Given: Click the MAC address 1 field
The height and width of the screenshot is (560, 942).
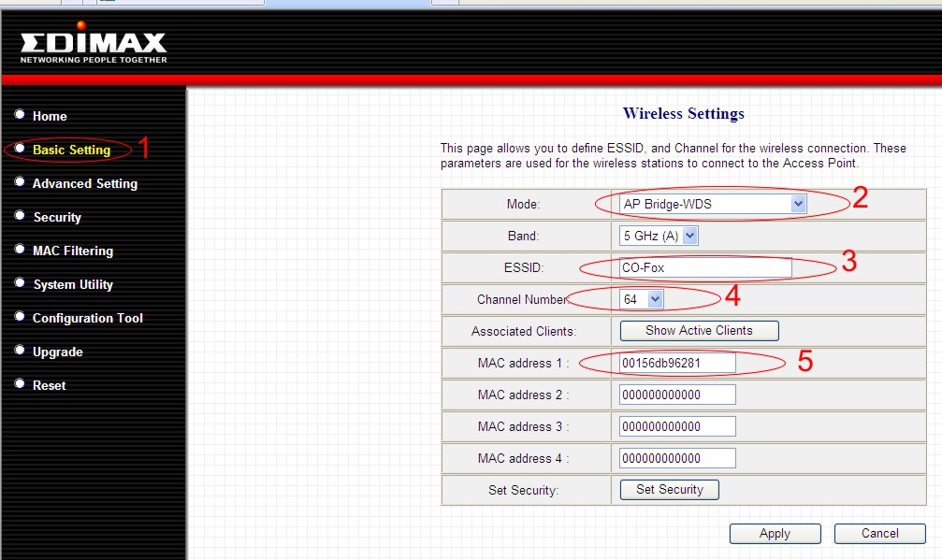Looking at the screenshot, I should [677, 363].
